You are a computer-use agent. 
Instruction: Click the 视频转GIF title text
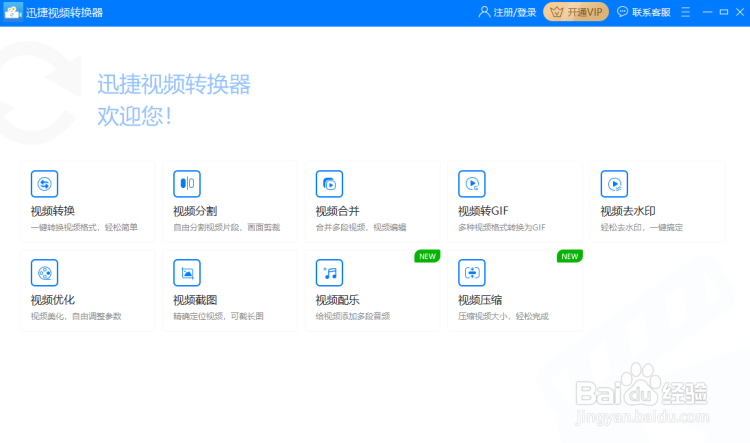point(483,211)
